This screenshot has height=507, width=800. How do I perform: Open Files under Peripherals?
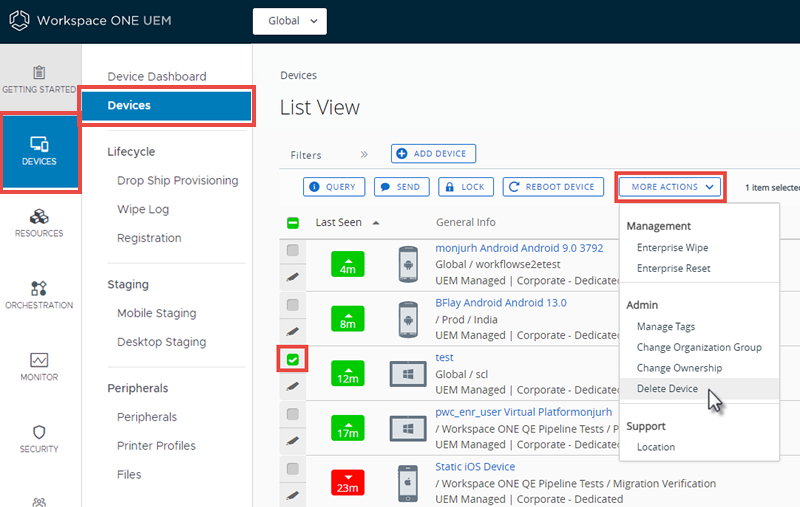pyautogui.click(x=129, y=475)
